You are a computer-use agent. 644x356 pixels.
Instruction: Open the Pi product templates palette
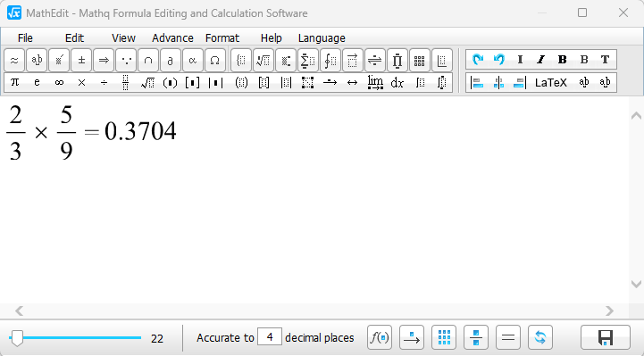point(397,61)
